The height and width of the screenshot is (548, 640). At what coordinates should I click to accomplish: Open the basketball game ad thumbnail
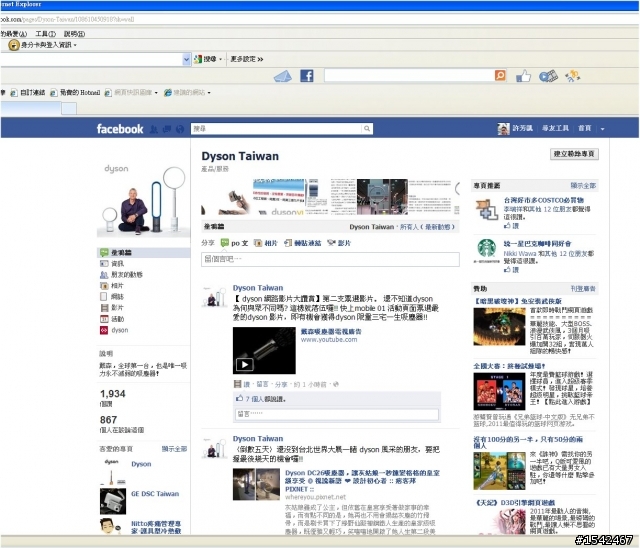499,391
